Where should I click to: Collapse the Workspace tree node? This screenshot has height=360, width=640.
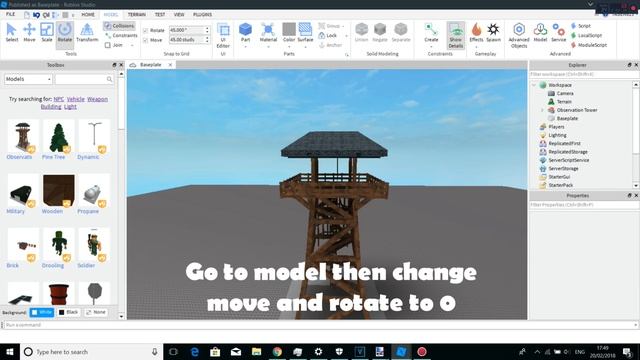[x=534, y=85]
